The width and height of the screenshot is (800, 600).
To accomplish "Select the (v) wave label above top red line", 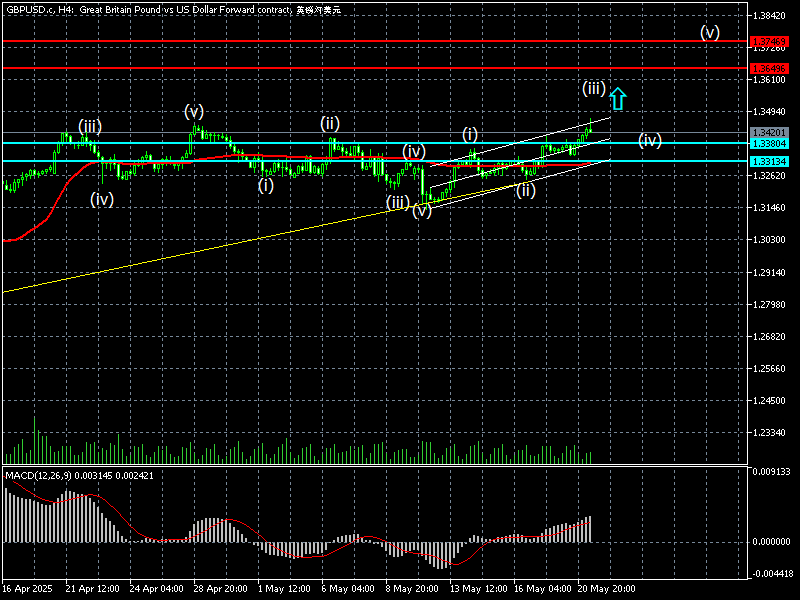I will point(709,32).
